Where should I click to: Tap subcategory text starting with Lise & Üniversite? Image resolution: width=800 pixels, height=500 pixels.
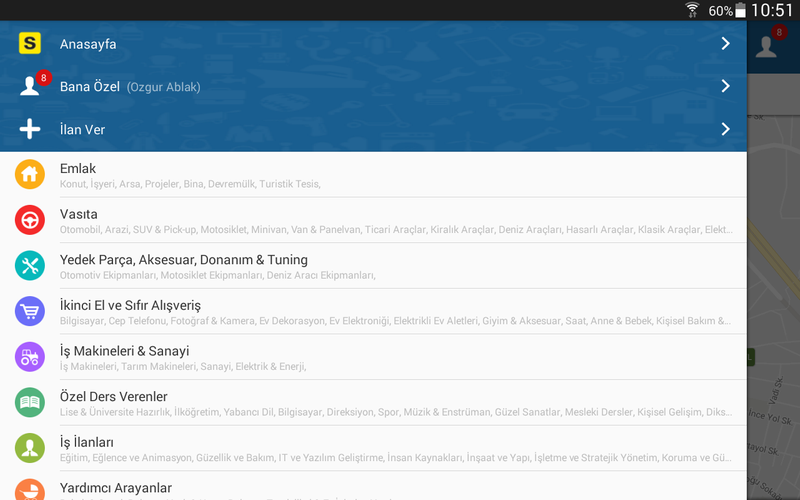click(x=396, y=412)
